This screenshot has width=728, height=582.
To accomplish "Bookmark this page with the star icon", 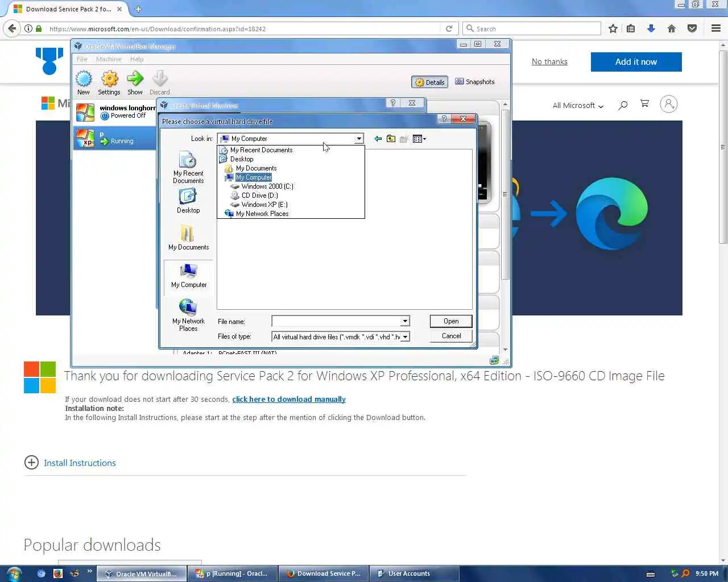I will 613,28.
